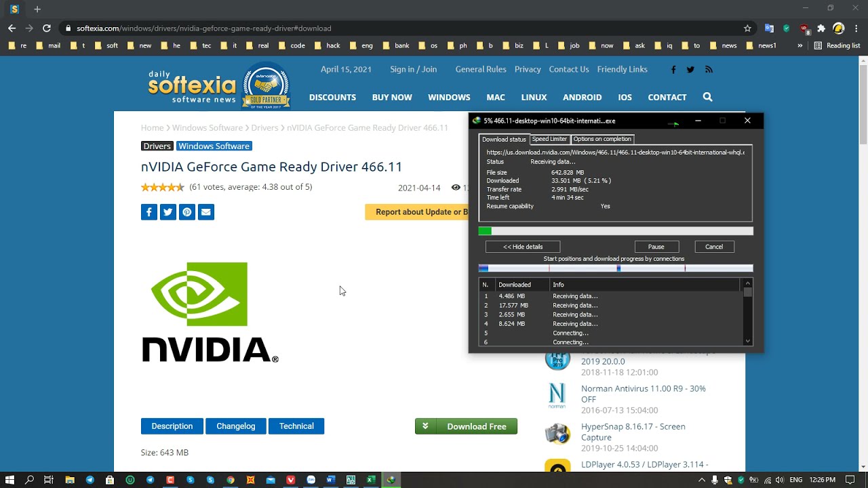Viewport: 868px width, 488px height.
Task: Open Excel from the taskbar
Action: click(371, 480)
